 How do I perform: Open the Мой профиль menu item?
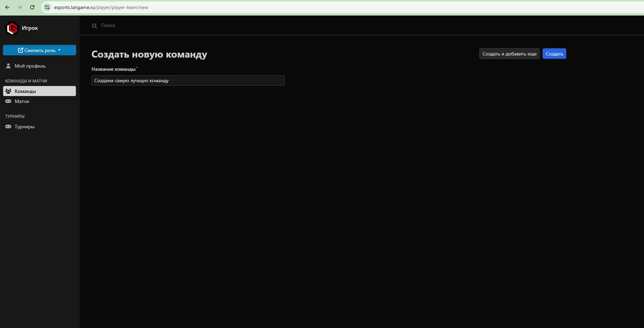pos(30,66)
